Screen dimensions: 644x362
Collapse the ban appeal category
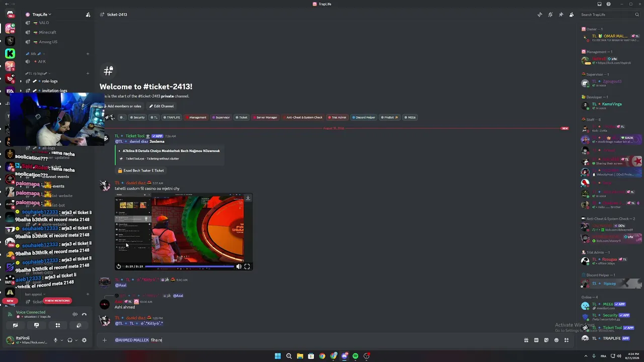34,294
